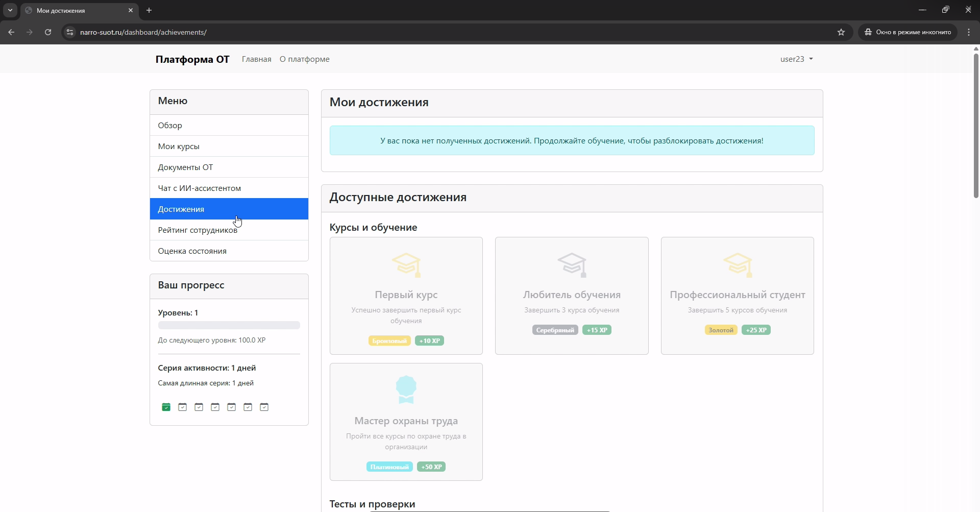Go to Главная in the top navigation
Viewport: 980px width, 512px height.
point(256,59)
